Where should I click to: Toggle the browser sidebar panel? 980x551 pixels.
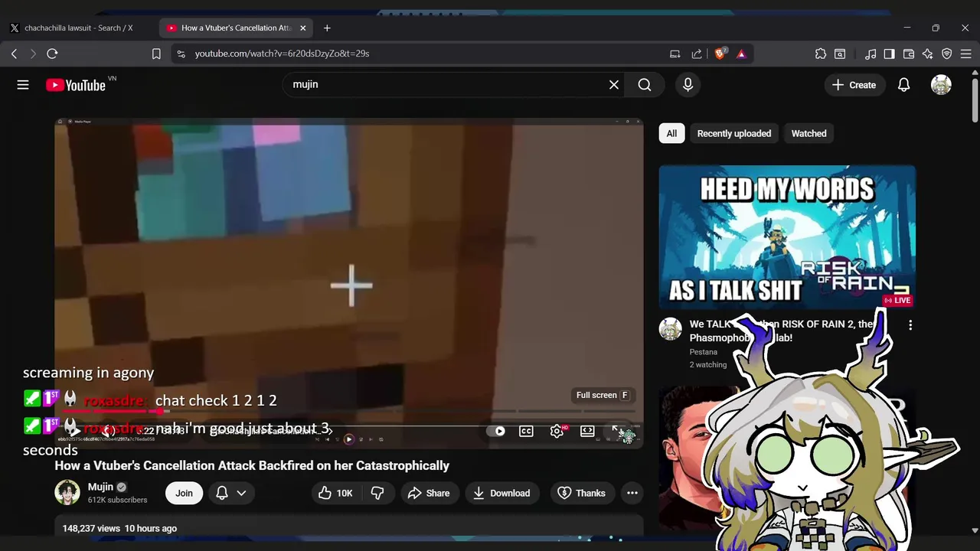(x=889, y=54)
